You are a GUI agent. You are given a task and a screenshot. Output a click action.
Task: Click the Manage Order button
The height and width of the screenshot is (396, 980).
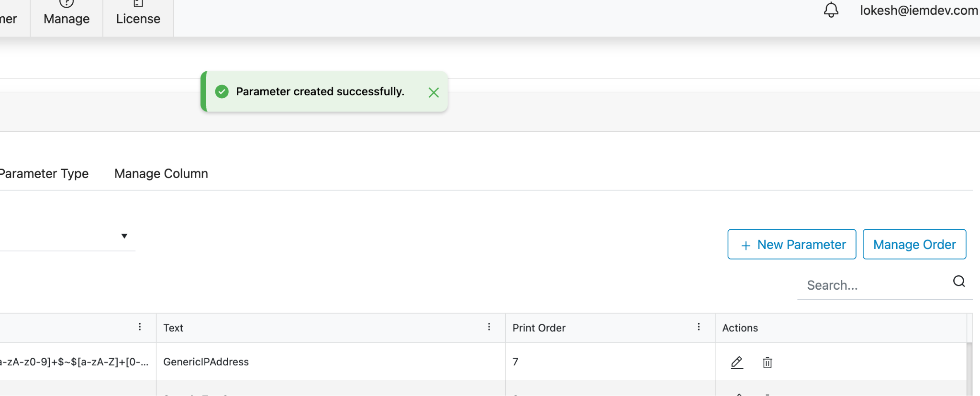914,245
